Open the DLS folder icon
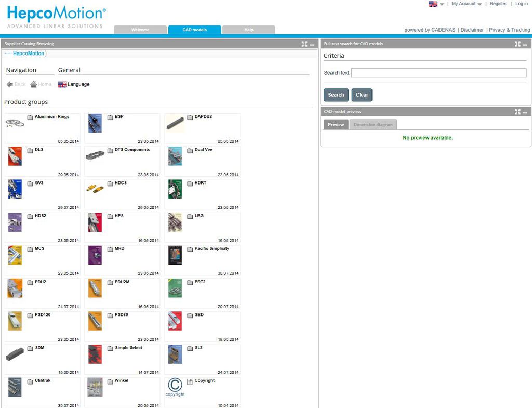Image resolution: width=532 pixels, height=408 pixels. pyautogui.click(x=30, y=150)
